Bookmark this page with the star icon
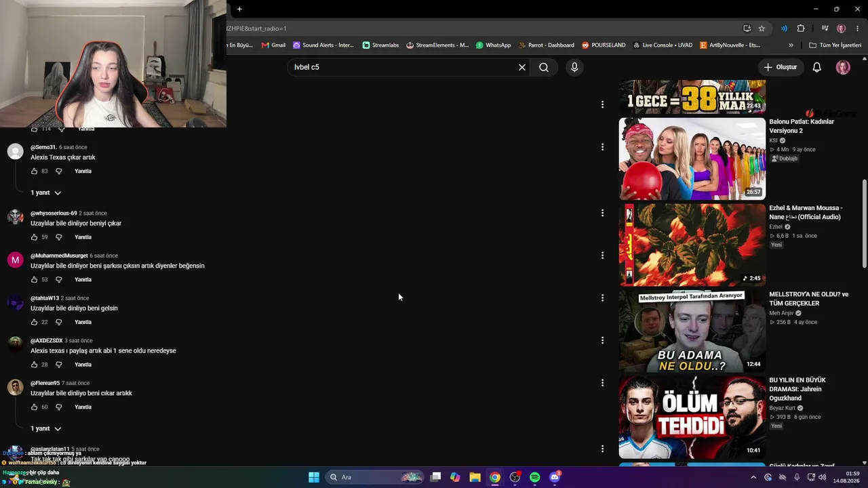Screen dimensions: 868x488 click(762, 28)
